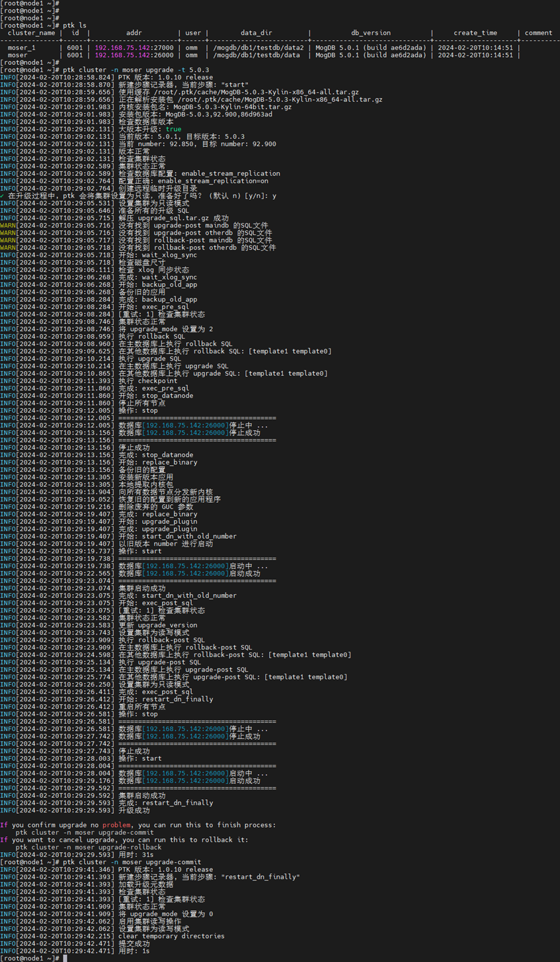Click the terminal cursor at the final prompt

point(65,958)
